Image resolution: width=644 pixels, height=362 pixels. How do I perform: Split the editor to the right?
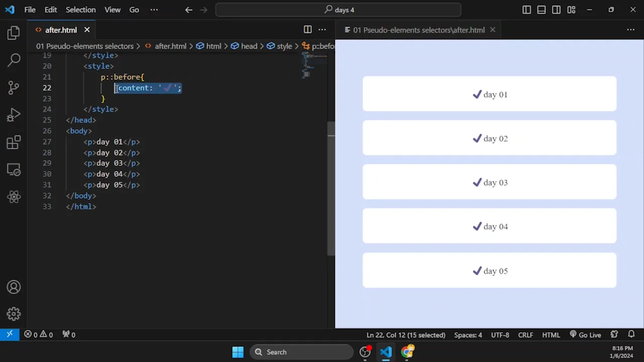point(307,30)
